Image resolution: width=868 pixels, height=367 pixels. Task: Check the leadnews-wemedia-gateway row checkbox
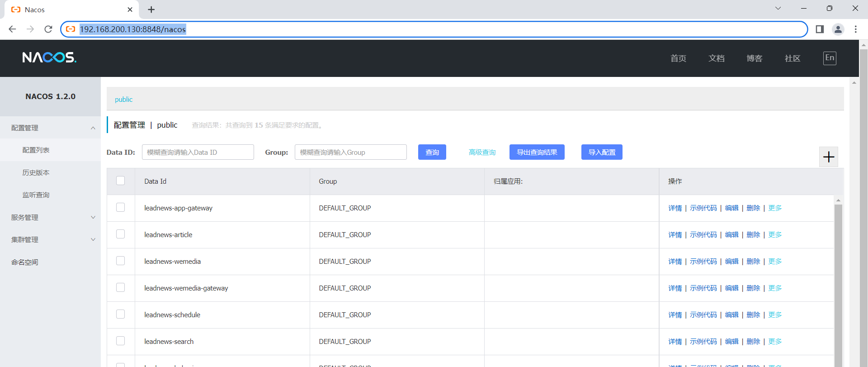click(x=120, y=287)
